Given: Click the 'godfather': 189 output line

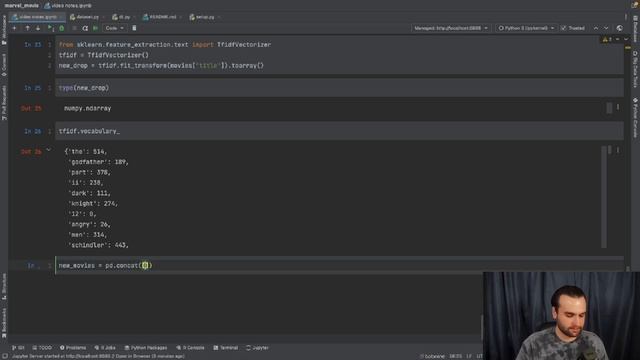Looking at the screenshot, I should (98, 162).
